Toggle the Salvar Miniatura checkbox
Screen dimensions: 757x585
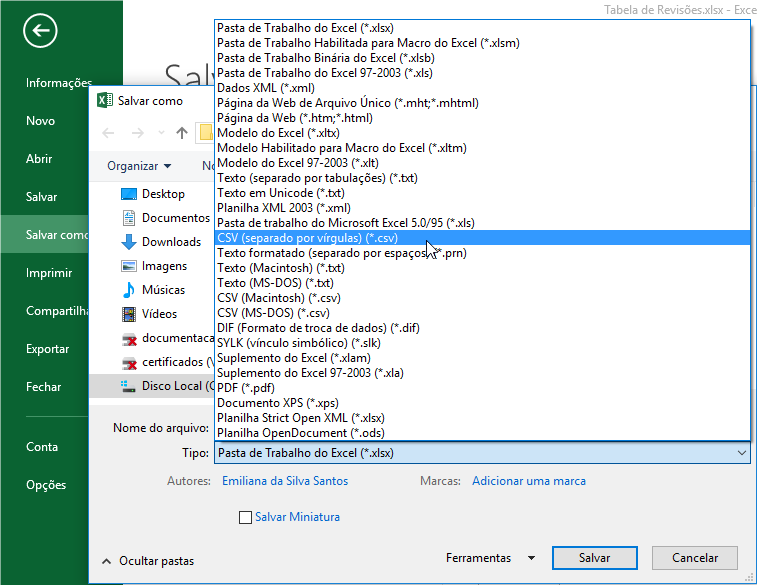point(245,517)
